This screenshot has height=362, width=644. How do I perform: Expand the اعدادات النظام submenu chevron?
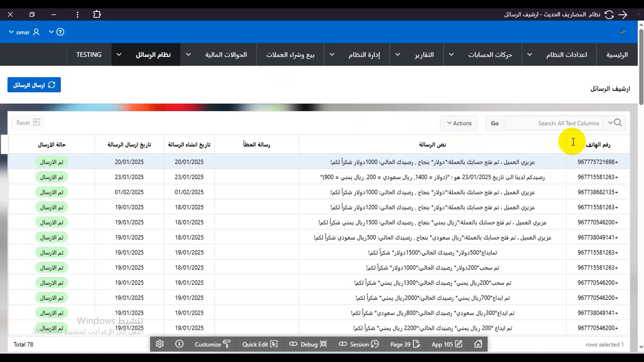[530, 55]
